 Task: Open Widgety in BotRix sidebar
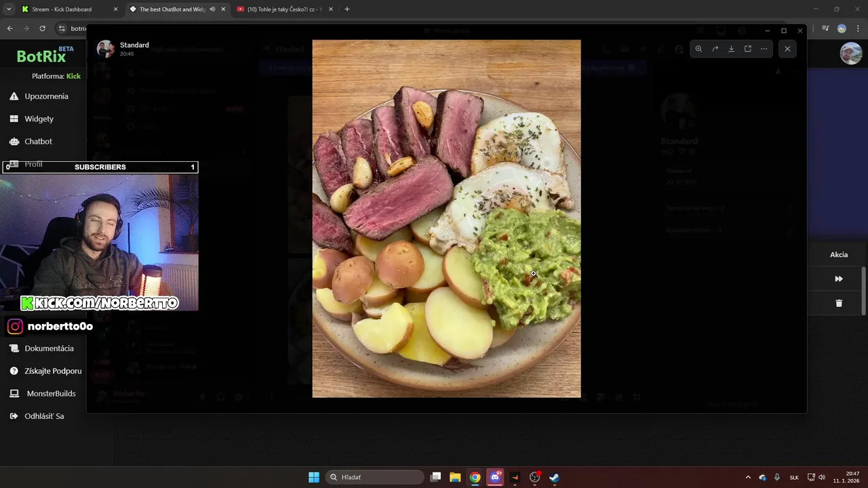pyautogui.click(x=39, y=119)
